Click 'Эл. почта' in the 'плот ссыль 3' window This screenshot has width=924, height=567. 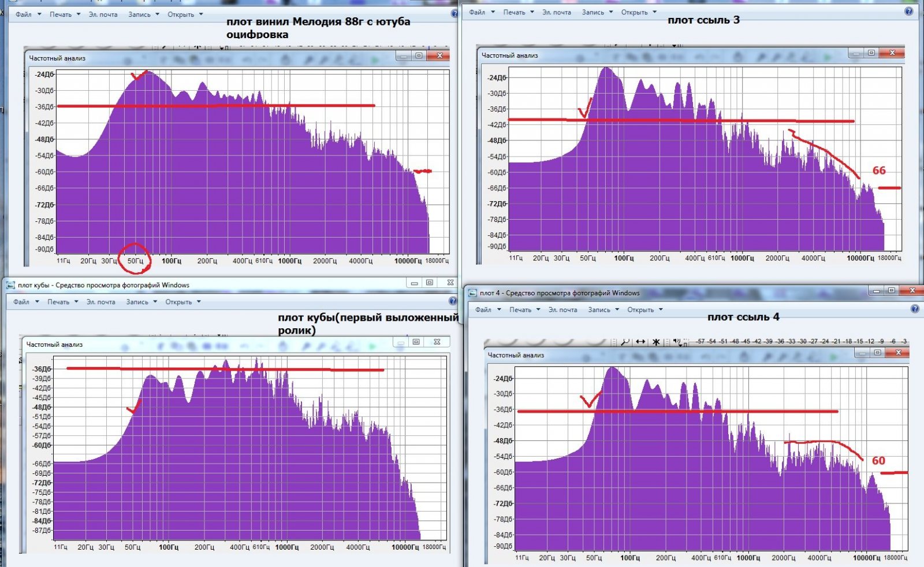pos(557,12)
